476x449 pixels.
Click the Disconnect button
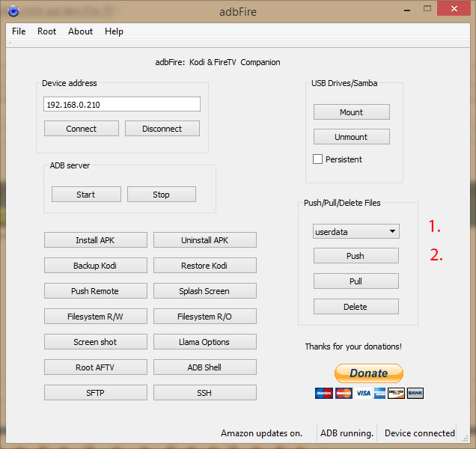coord(162,129)
